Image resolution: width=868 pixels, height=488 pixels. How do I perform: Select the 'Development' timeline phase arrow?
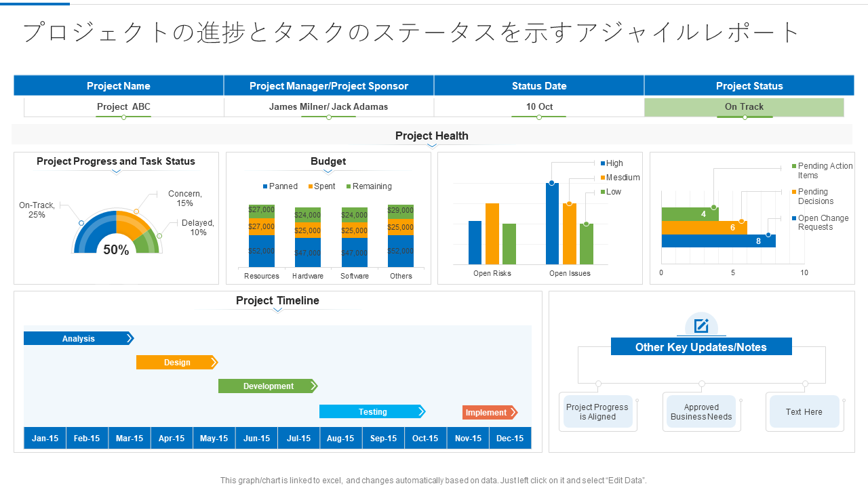[268, 386]
